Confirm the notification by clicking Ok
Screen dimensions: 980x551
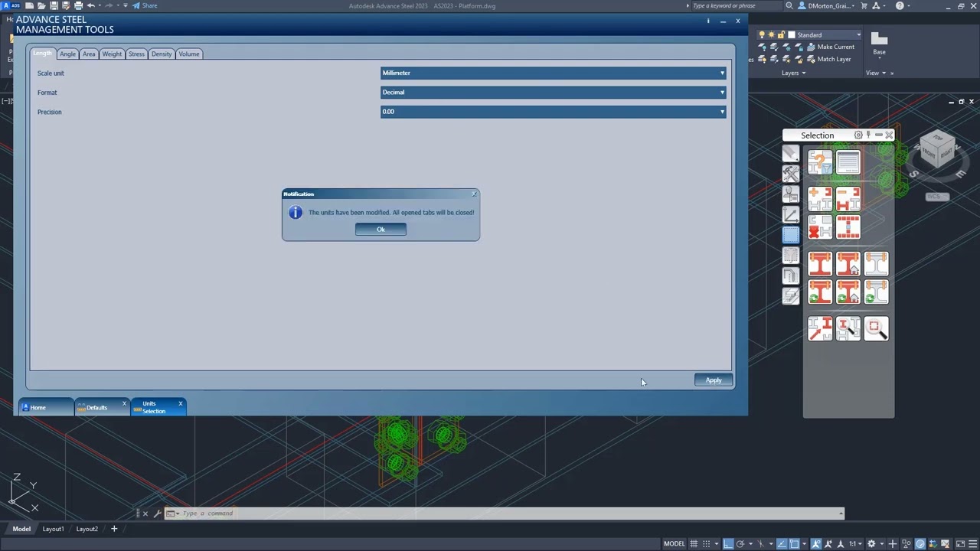click(381, 230)
